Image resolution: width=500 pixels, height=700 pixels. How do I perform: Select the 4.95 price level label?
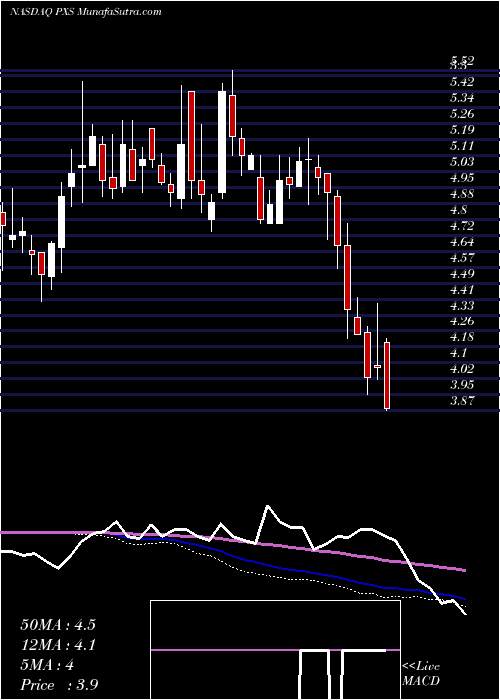point(462,178)
